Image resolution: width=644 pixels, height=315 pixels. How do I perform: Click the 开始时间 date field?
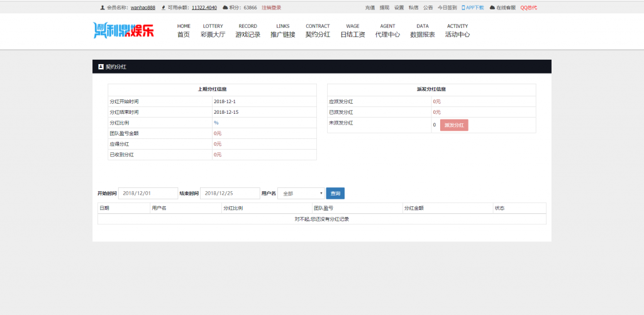[148, 194]
